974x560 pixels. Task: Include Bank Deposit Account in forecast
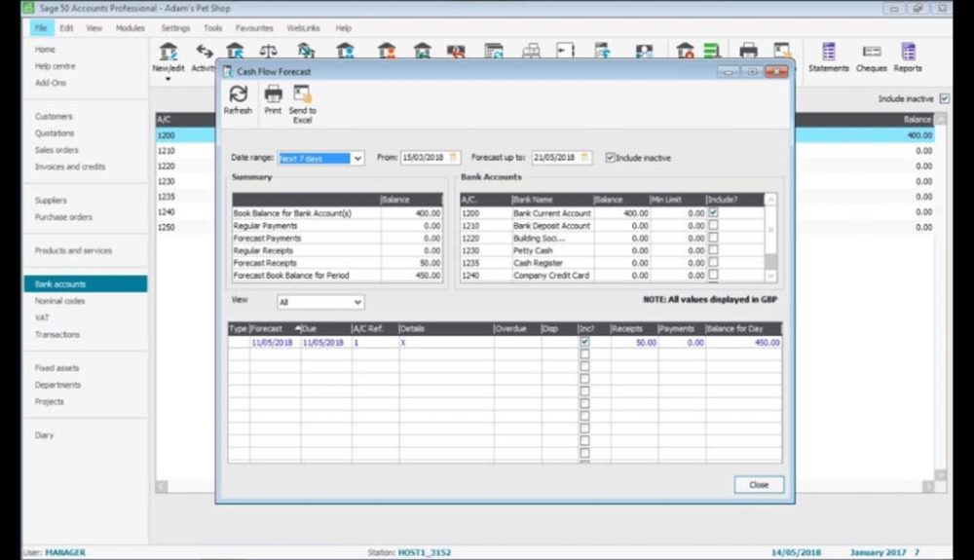pyautogui.click(x=713, y=225)
